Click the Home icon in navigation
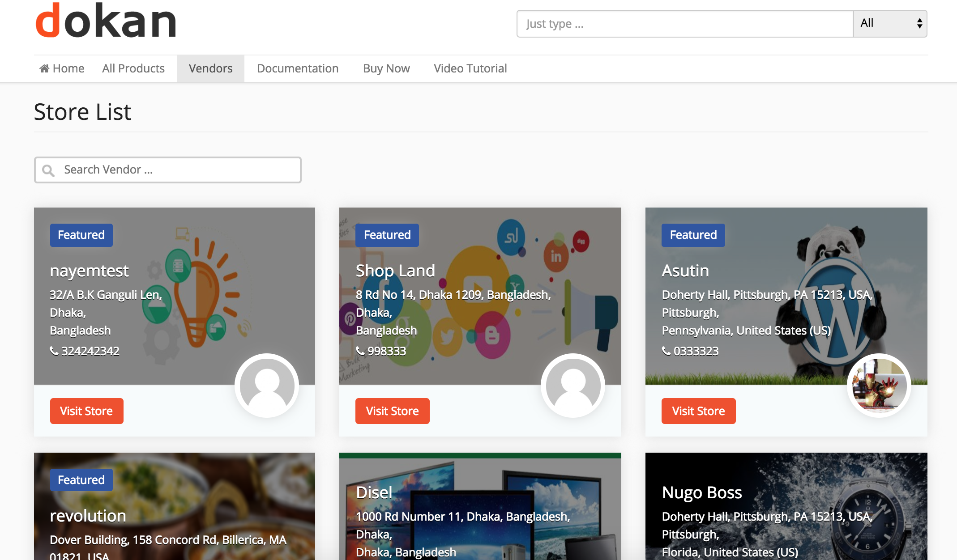Image resolution: width=957 pixels, height=560 pixels. tap(44, 68)
